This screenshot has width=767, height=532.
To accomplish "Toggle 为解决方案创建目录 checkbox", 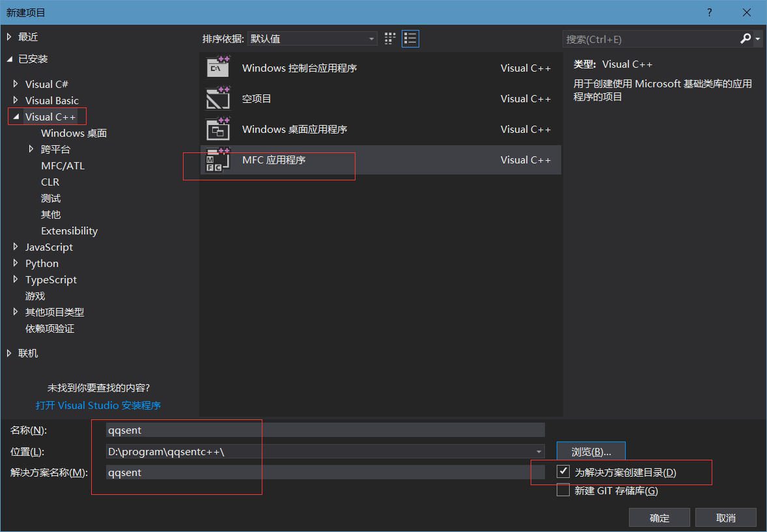I will click(x=563, y=472).
